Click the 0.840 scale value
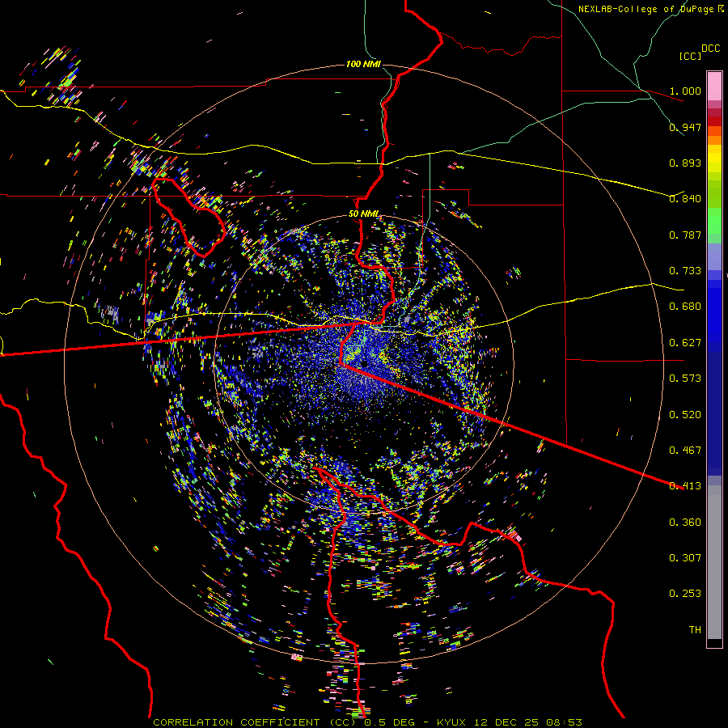This screenshot has width=728, height=728. click(685, 199)
